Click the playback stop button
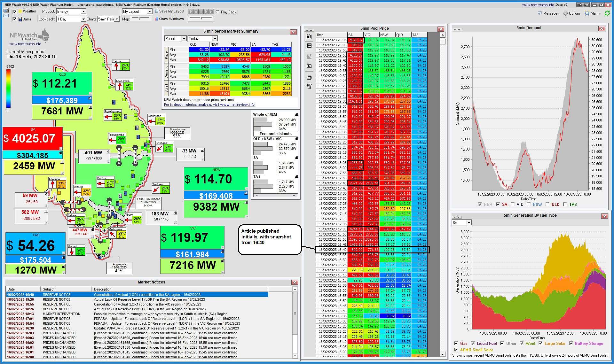Viewport: 614px width, 364px height. [x=196, y=12]
